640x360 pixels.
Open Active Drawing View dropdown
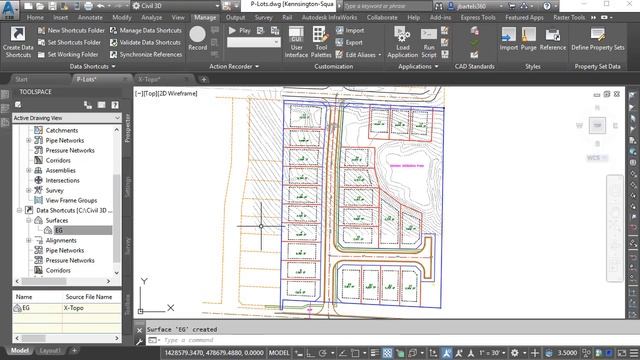(67, 118)
